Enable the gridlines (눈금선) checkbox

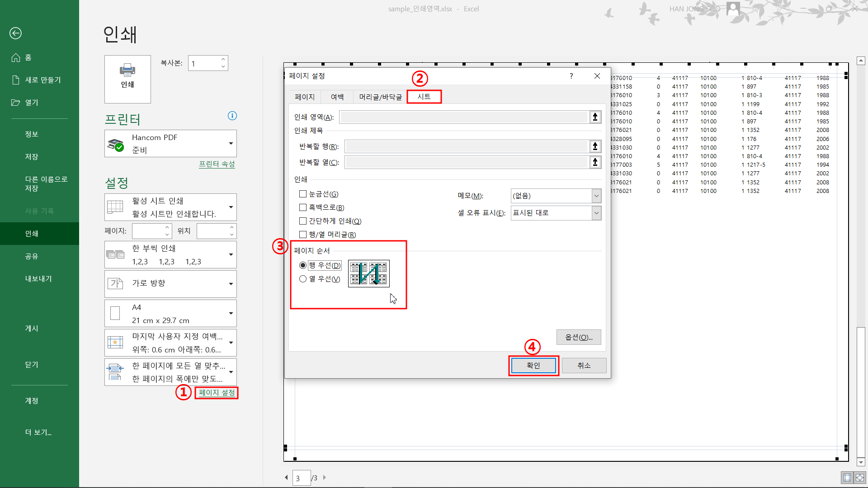(303, 194)
